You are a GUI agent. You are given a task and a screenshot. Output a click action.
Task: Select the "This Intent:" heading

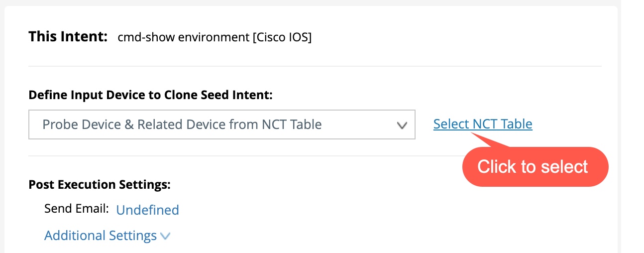click(x=68, y=37)
